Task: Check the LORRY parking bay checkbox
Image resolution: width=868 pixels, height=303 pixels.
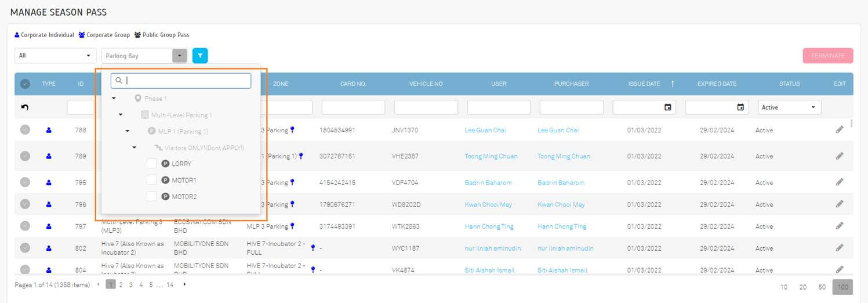Action: pos(151,164)
